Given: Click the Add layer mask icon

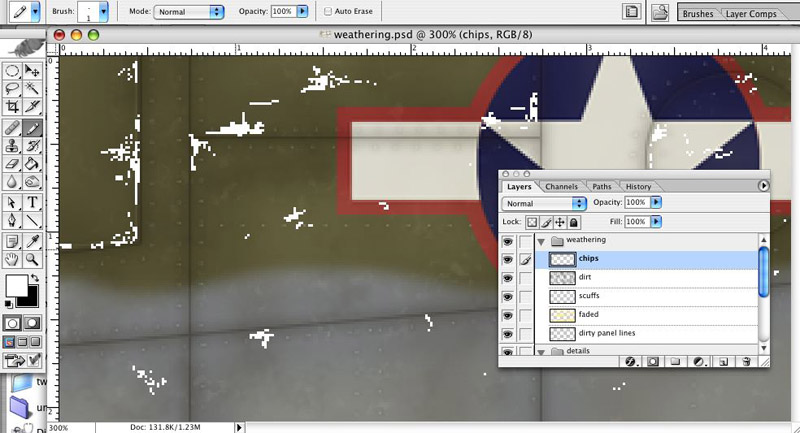Looking at the screenshot, I should tap(653, 362).
